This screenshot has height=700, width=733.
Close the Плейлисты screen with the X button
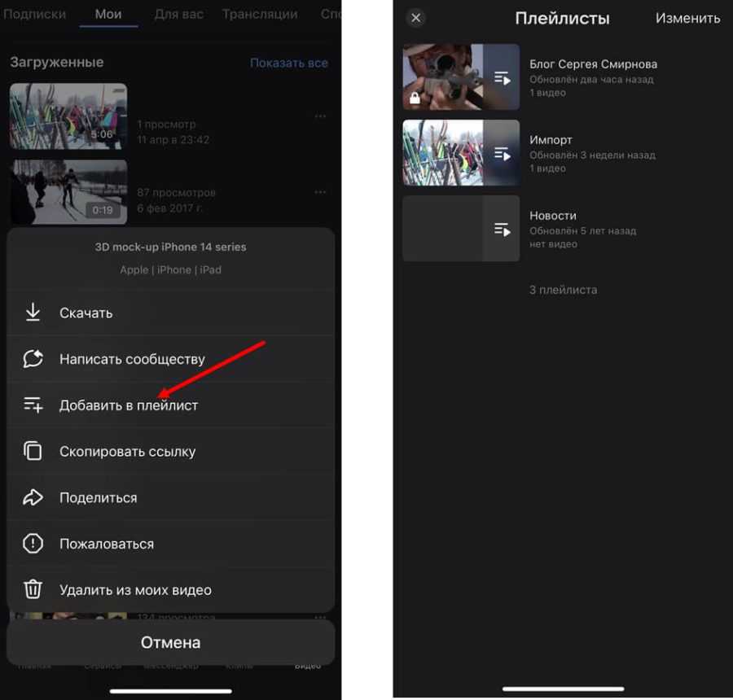pyautogui.click(x=415, y=18)
